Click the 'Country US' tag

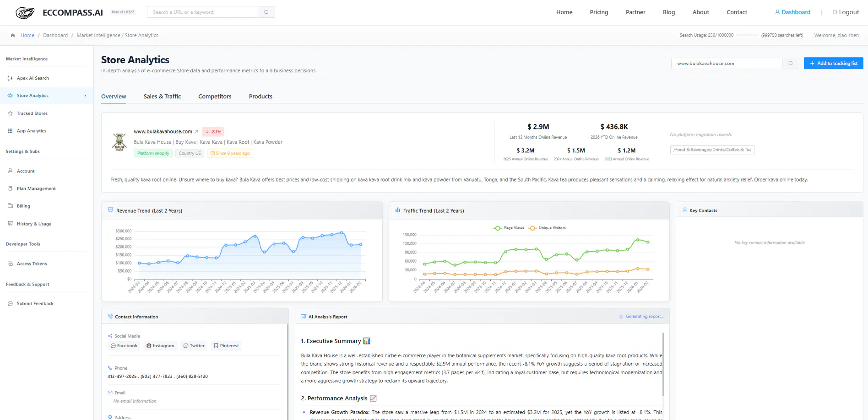click(190, 153)
